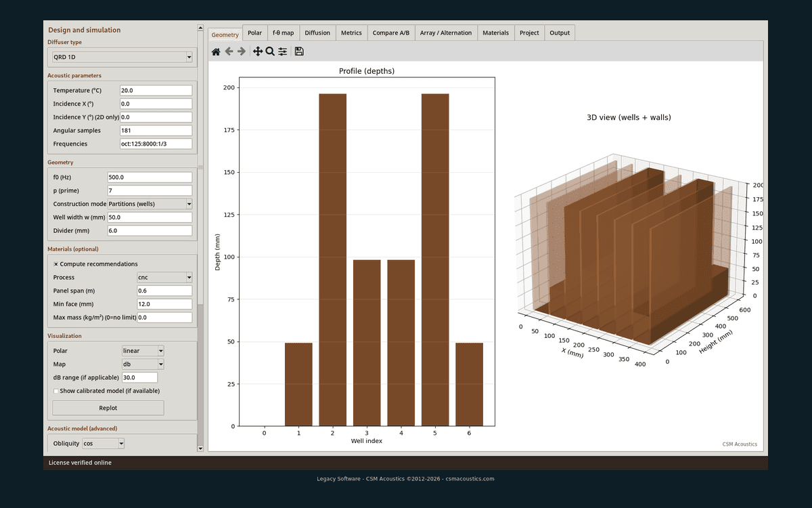Open the Polar scale dropdown (linear)
The height and width of the screenshot is (508, 812).
point(143,351)
